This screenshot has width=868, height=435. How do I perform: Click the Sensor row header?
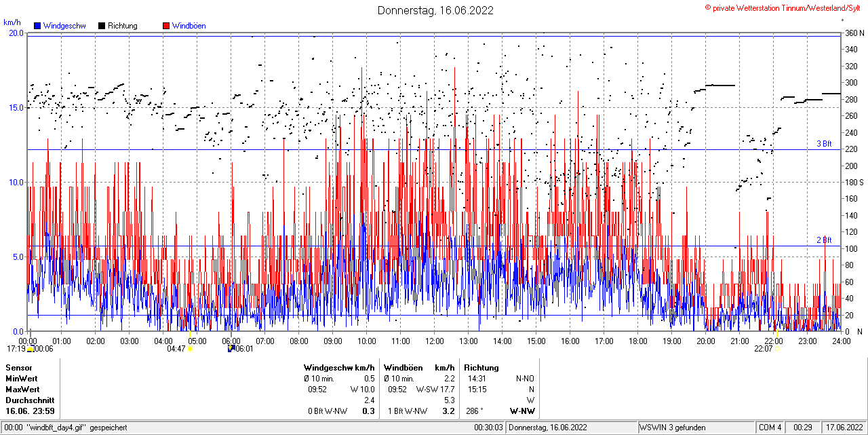click(x=19, y=367)
